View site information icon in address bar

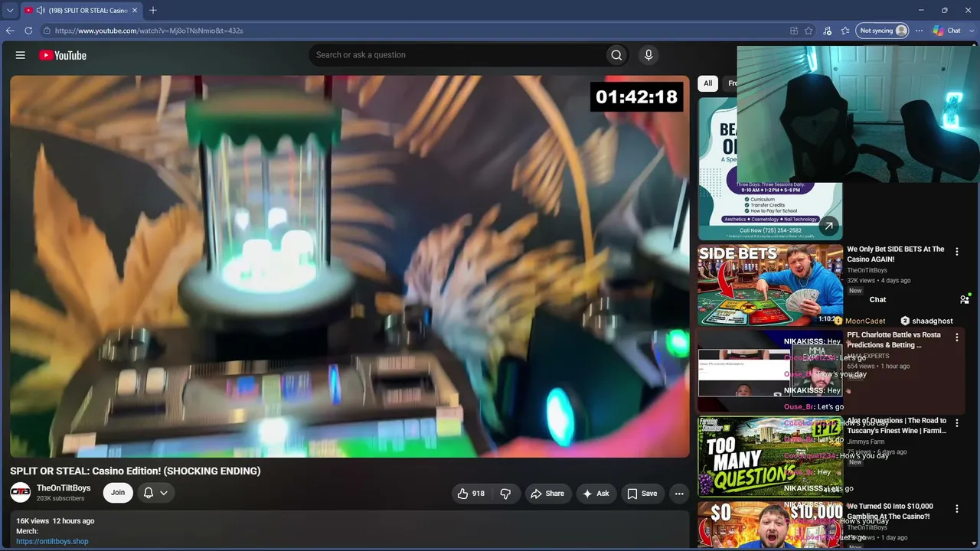point(47,31)
